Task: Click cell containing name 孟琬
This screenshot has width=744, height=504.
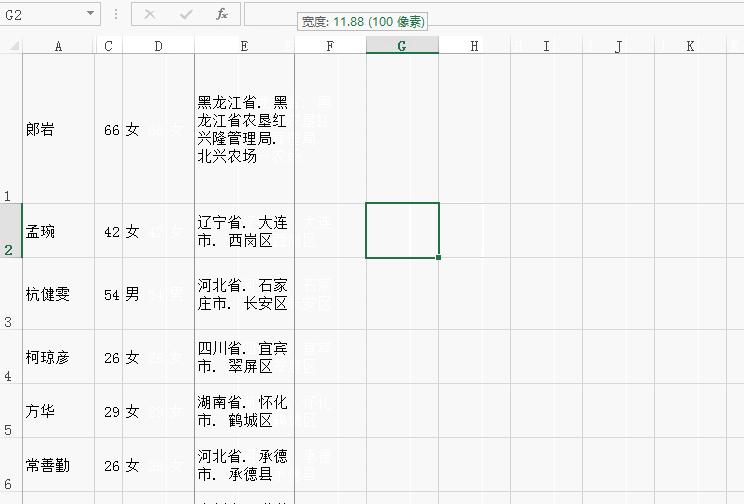Action: [58, 232]
